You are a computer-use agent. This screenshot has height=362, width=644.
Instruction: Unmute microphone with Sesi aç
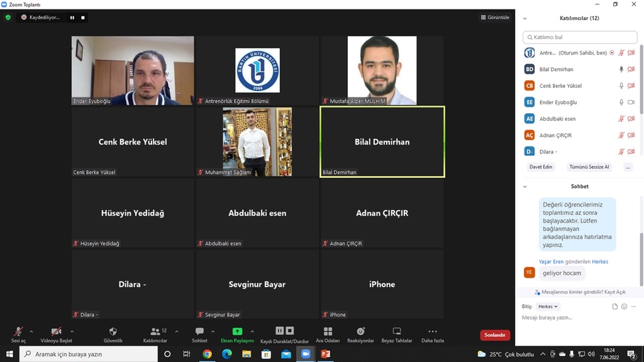[x=19, y=331]
